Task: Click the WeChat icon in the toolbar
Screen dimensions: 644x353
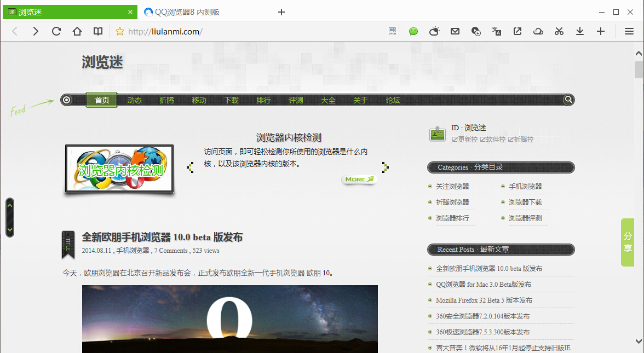Action: click(413, 31)
